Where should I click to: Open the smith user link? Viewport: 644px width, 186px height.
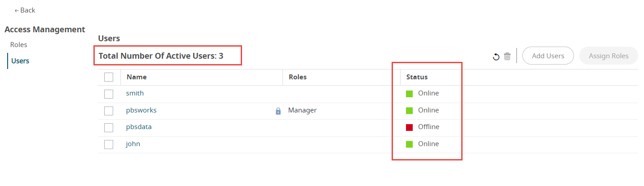(x=135, y=93)
